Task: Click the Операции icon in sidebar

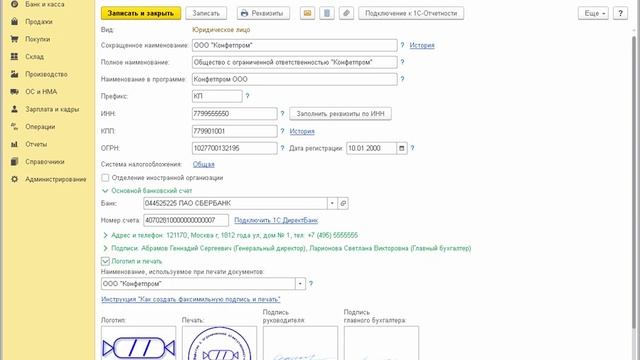Action: (x=14, y=127)
